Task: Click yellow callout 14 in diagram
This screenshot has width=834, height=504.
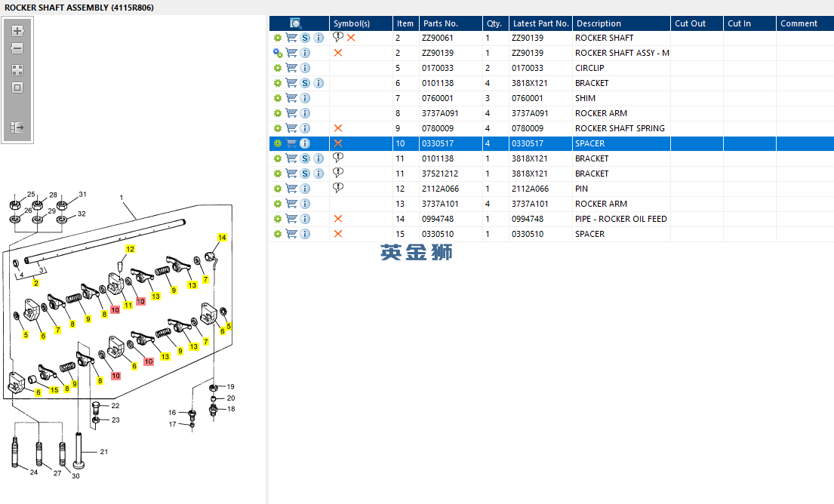Action: (223, 238)
